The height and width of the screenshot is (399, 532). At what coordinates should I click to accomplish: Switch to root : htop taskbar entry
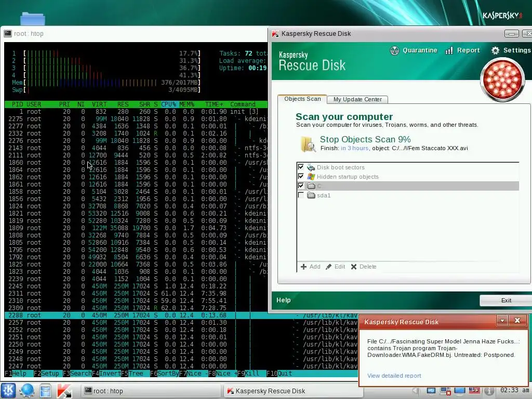[x=151, y=391]
